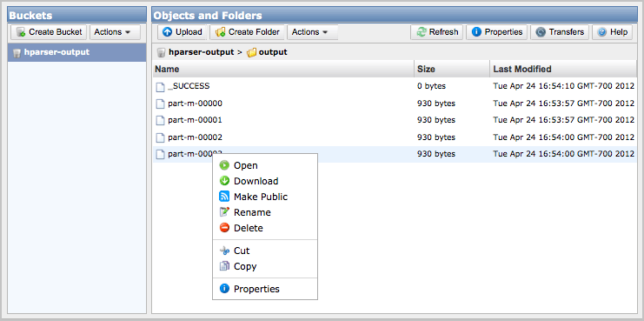The image size is (644, 321).
Task: Click the modified date of part-m-00002
Action: (563, 137)
